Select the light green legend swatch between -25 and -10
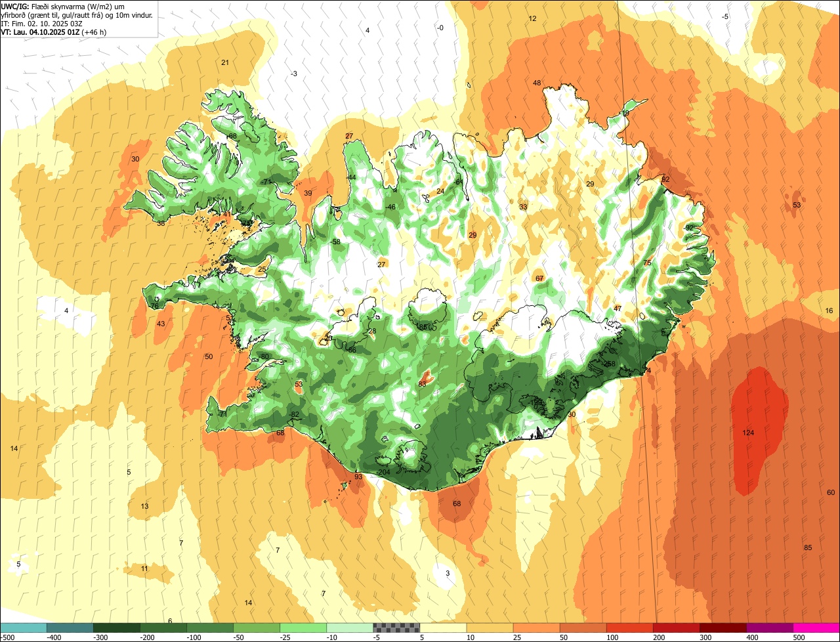840x642 pixels. pyautogui.click(x=303, y=628)
